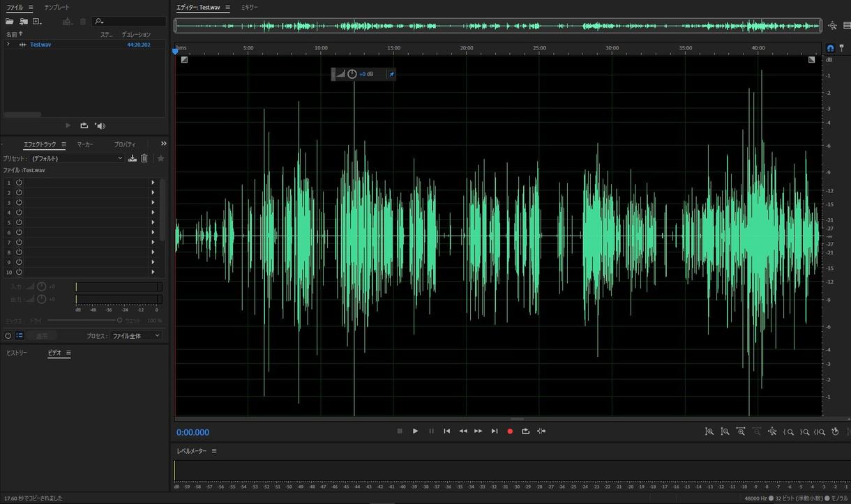Adjust the HUD volume knob +0 dB

tap(352, 74)
